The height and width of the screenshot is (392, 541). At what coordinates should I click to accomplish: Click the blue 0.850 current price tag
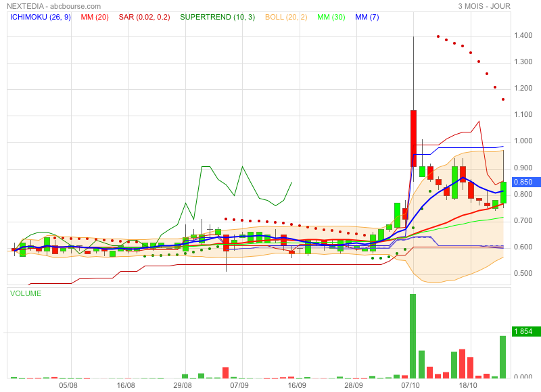click(526, 182)
